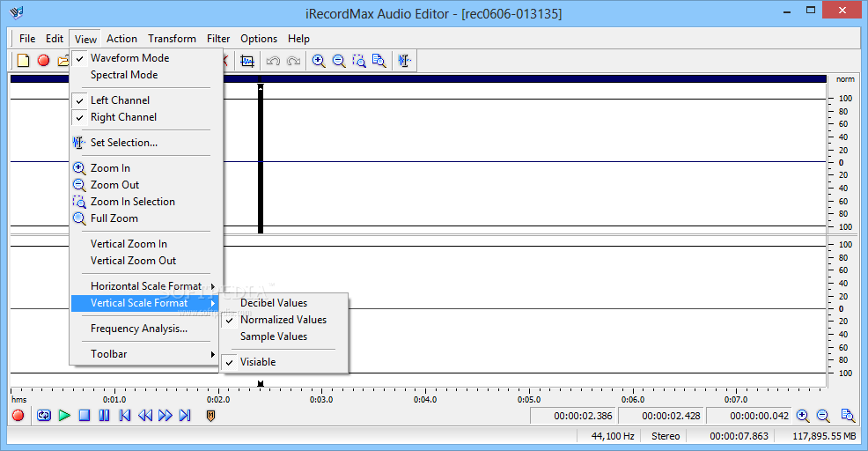Open Set Selection... from the View menu

click(146, 143)
